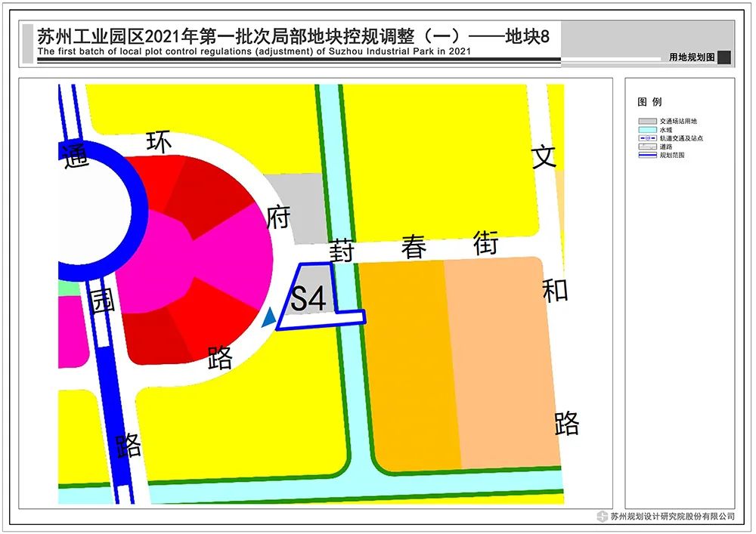Click the large 环 character near the roundabout
This screenshot has width=756, height=534.
pos(159,143)
